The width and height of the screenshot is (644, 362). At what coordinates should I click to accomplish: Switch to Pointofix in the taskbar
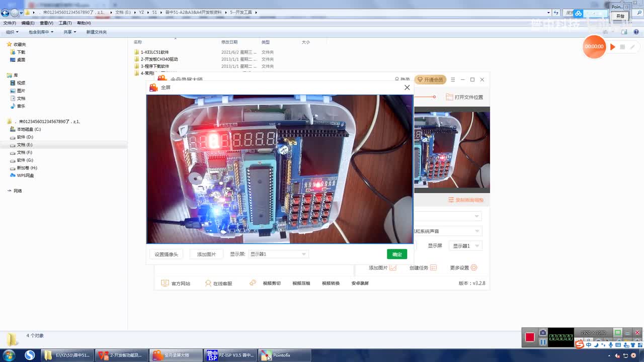[285, 355]
